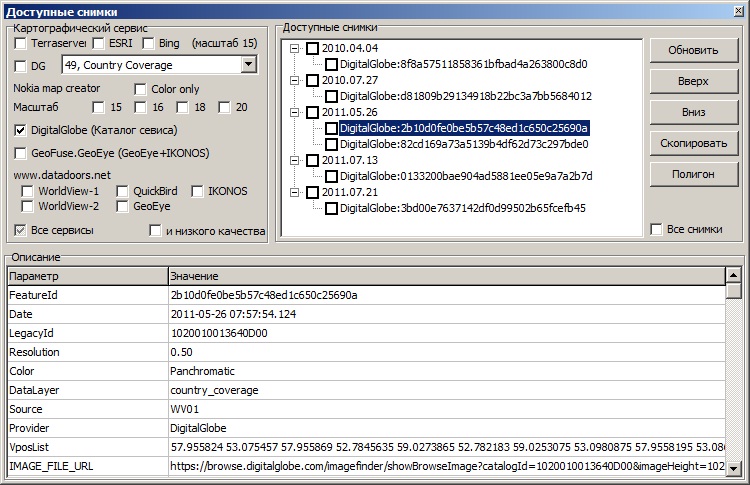Select the IMAGE_FILE_URL value cell
Viewport: 750px width, 485px height.
coord(446,466)
